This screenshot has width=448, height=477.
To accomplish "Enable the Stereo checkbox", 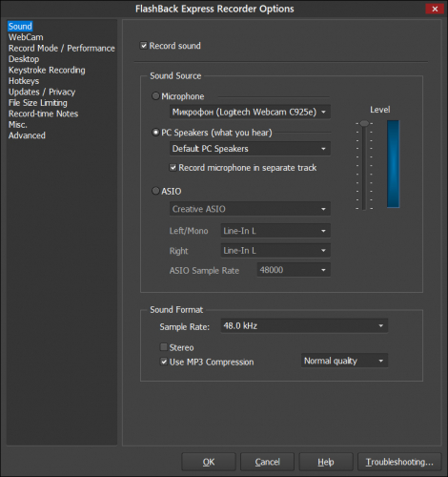I will pyautogui.click(x=164, y=347).
